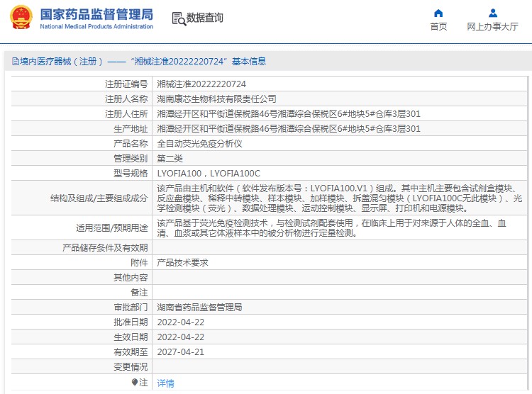Click 批准日期 value 2022-04-22
Image resolution: width=532 pixels, height=394 pixels.
180,322
